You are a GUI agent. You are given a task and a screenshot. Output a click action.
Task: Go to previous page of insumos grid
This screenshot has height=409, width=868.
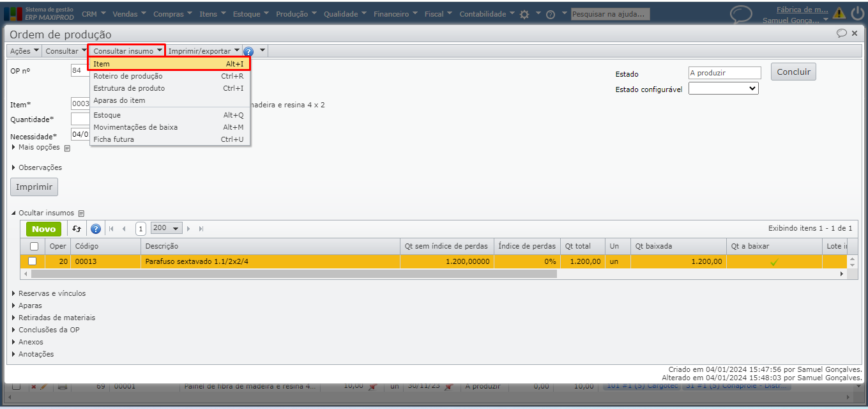pyautogui.click(x=124, y=229)
